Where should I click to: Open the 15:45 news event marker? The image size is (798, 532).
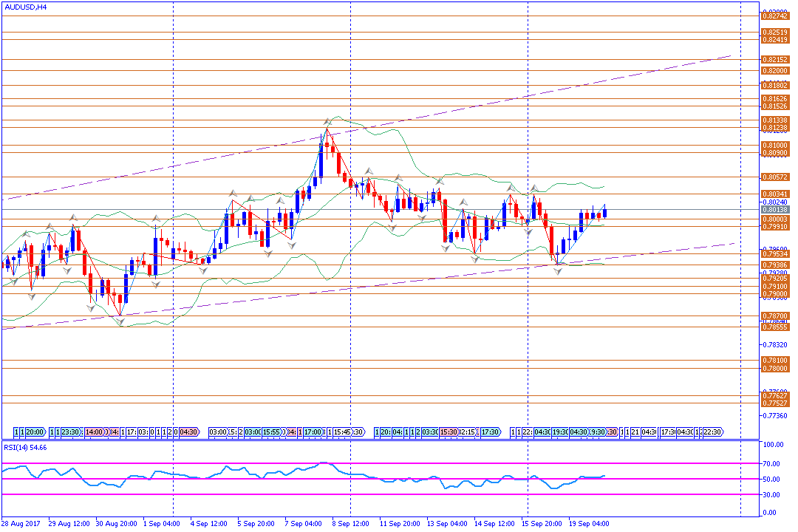[x=343, y=432]
